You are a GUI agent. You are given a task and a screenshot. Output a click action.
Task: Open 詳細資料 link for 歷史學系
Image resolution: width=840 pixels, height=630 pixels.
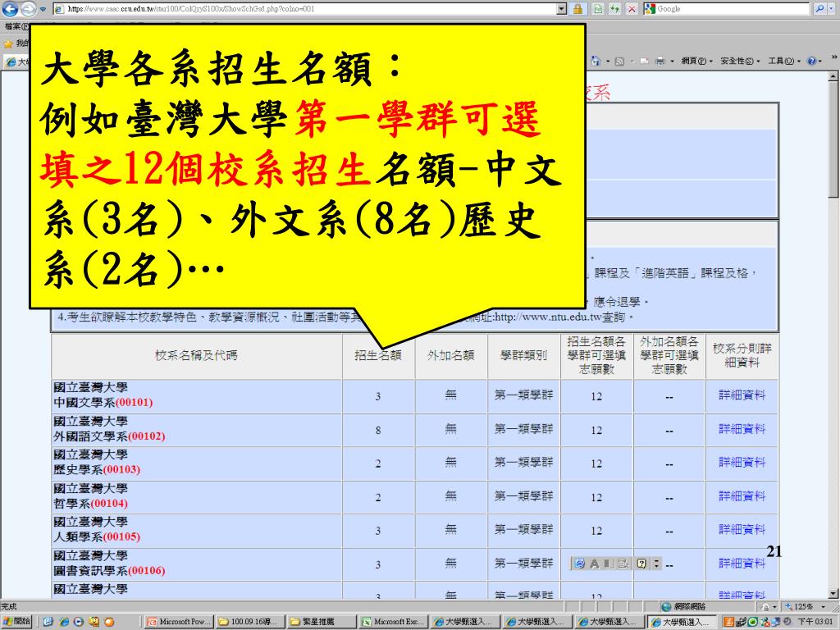(x=742, y=463)
